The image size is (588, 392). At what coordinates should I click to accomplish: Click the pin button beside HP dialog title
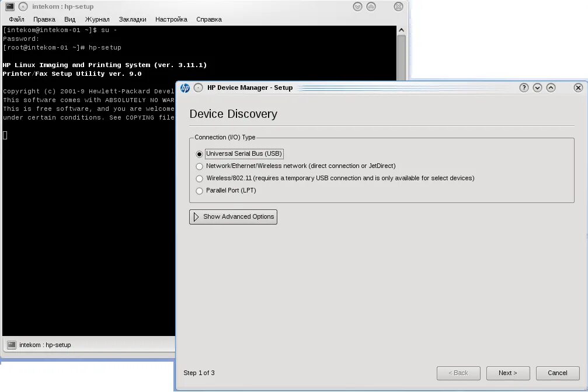(x=199, y=88)
